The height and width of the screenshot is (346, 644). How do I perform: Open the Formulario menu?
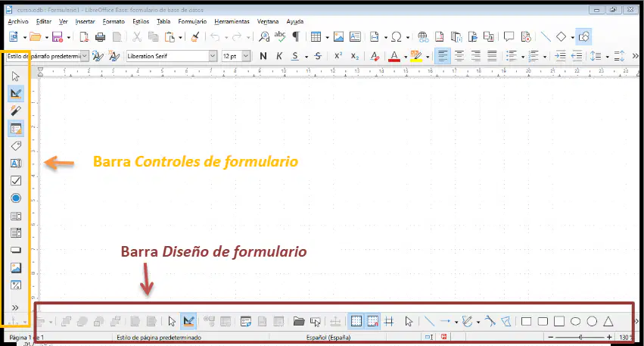192,21
